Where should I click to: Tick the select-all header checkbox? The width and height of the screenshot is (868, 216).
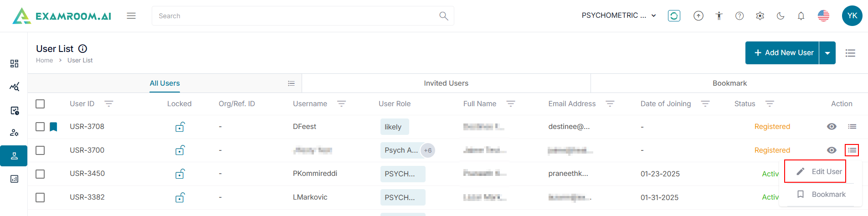[x=40, y=104]
